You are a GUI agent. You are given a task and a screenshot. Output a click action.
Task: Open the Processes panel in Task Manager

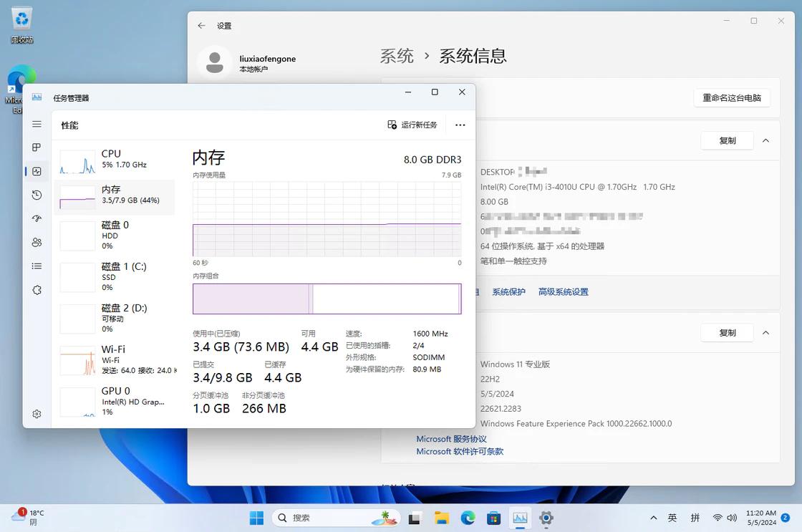[37, 147]
